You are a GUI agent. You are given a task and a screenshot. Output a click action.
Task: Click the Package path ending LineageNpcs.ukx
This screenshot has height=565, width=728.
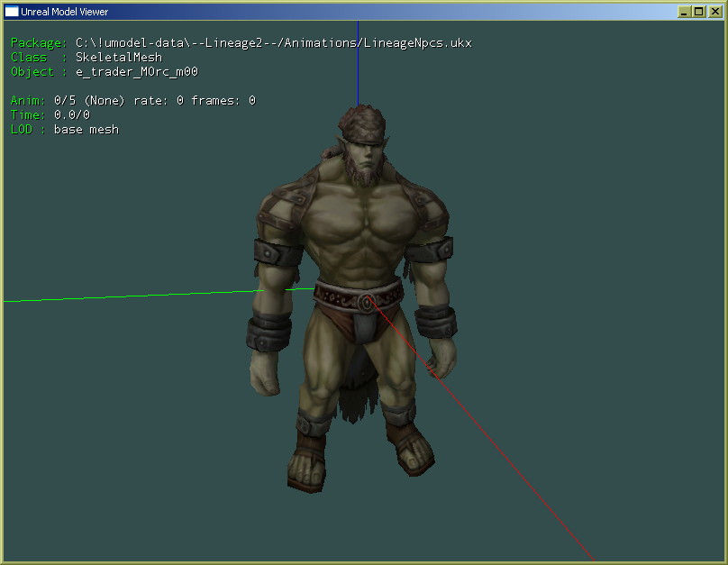coord(274,43)
